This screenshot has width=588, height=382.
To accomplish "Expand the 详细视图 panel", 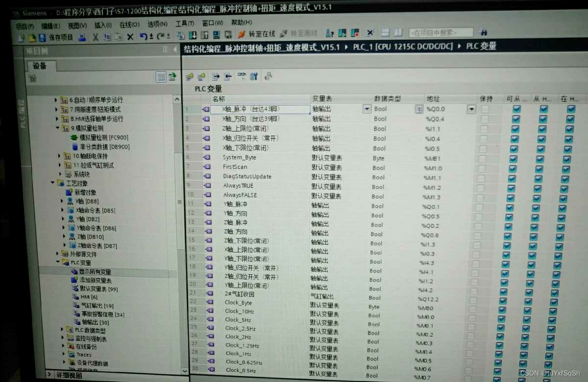I will click(x=50, y=375).
